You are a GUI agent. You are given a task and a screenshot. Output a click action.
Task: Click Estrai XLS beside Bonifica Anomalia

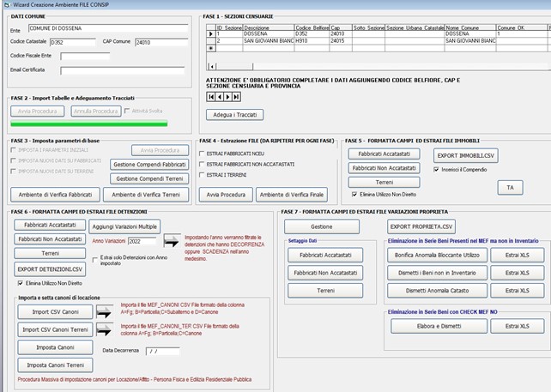pyautogui.click(x=518, y=255)
